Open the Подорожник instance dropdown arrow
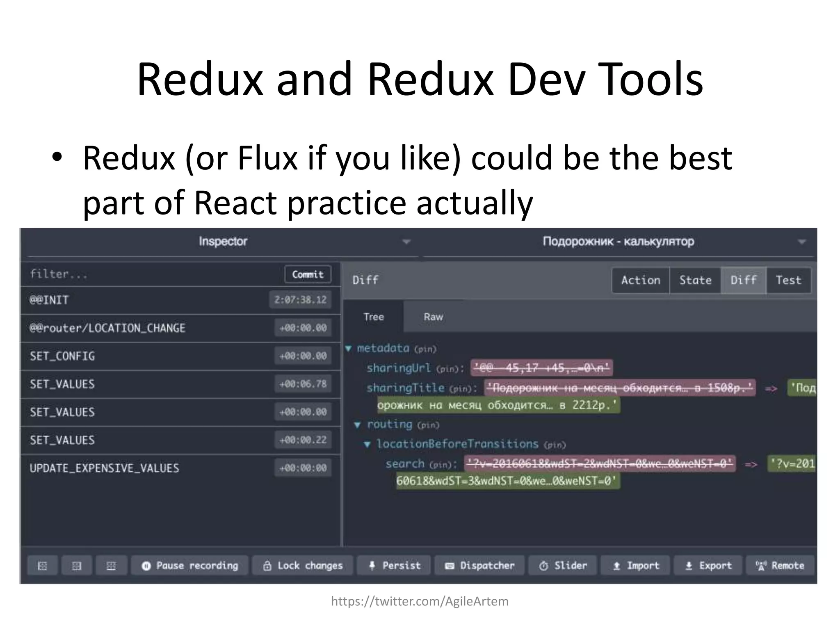 (801, 242)
